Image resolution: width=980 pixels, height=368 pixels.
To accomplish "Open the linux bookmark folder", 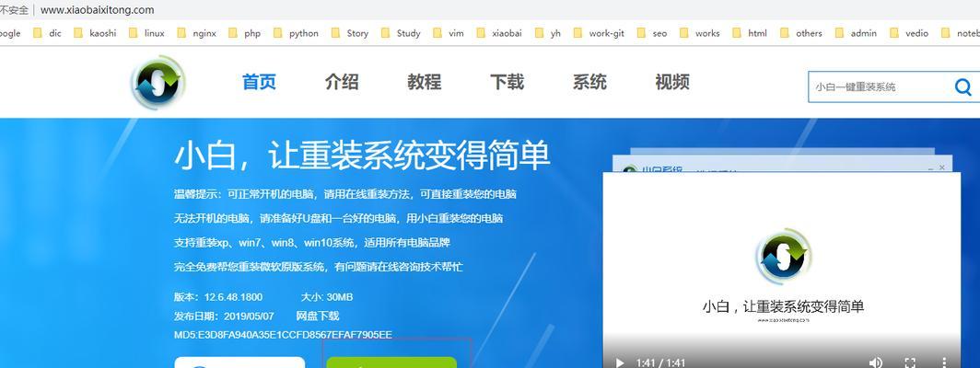I will (146, 33).
